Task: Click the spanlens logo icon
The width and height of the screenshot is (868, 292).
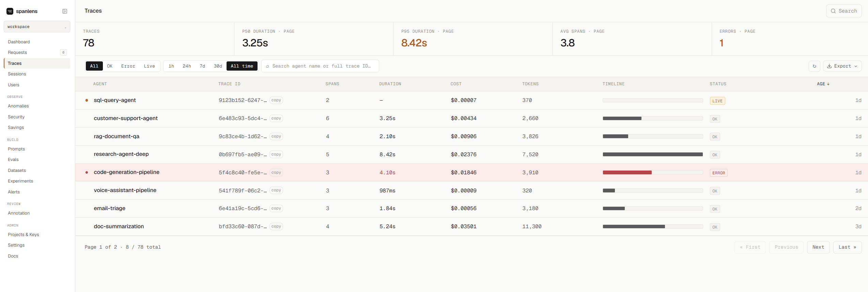Action: (10, 11)
